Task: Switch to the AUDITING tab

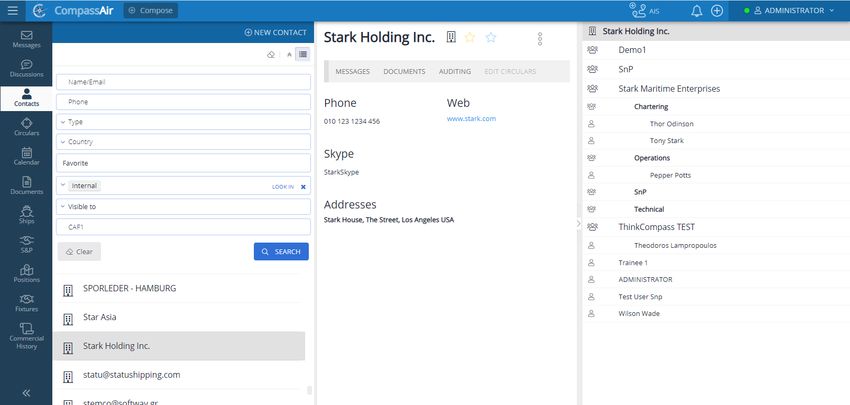Action: click(x=455, y=71)
